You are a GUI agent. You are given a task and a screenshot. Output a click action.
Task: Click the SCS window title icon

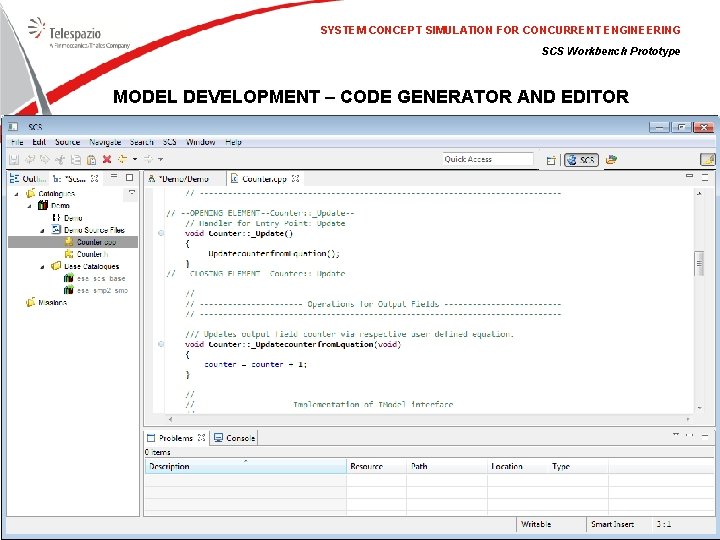(13, 126)
